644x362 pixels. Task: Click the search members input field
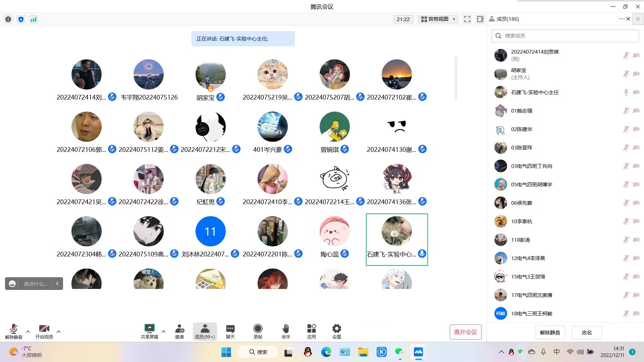[x=565, y=36]
